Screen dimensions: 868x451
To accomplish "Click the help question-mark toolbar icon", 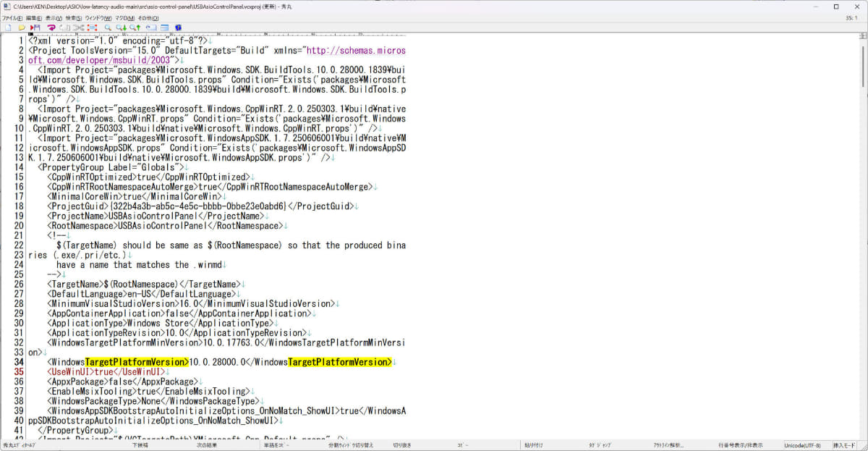I will pos(178,28).
